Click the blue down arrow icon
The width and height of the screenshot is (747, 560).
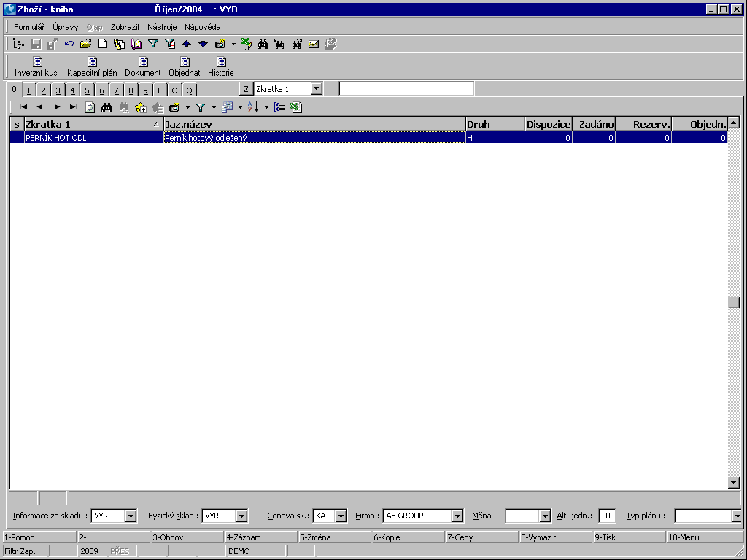pyautogui.click(x=203, y=44)
